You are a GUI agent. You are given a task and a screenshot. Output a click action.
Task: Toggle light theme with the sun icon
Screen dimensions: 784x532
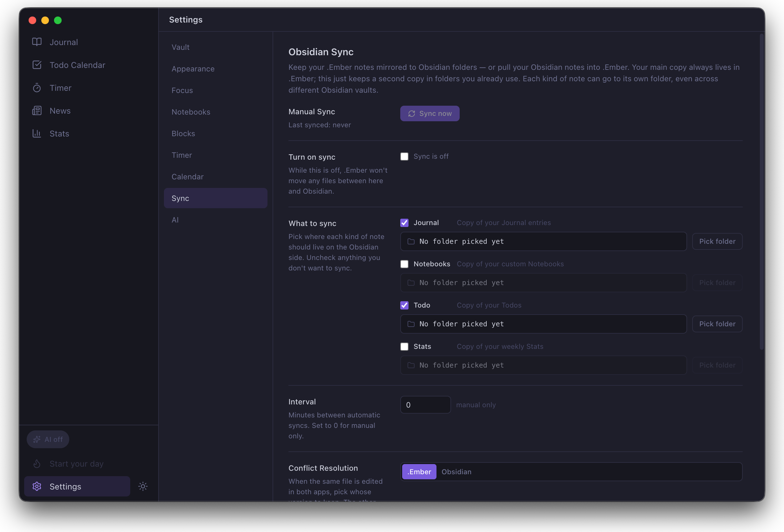point(143,486)
